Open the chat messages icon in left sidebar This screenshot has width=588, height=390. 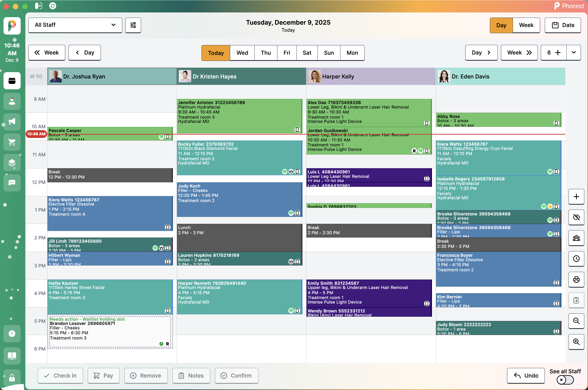point(12,183)
